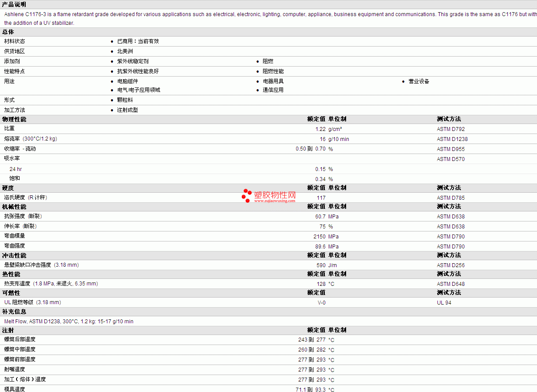Click the 弯曲模量 property label
537x392 pixels.
(x=15, y=236)
